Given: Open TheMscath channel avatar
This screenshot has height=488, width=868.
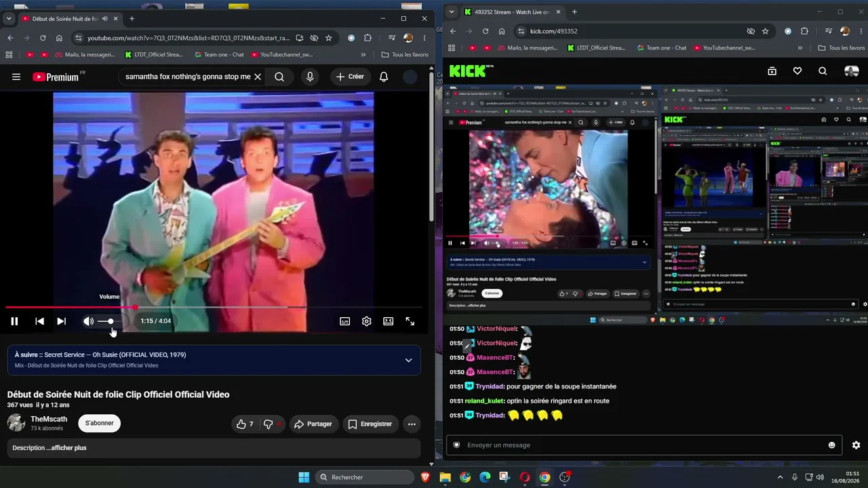Looking at the screenshot, I should click(x=16, y=423).
